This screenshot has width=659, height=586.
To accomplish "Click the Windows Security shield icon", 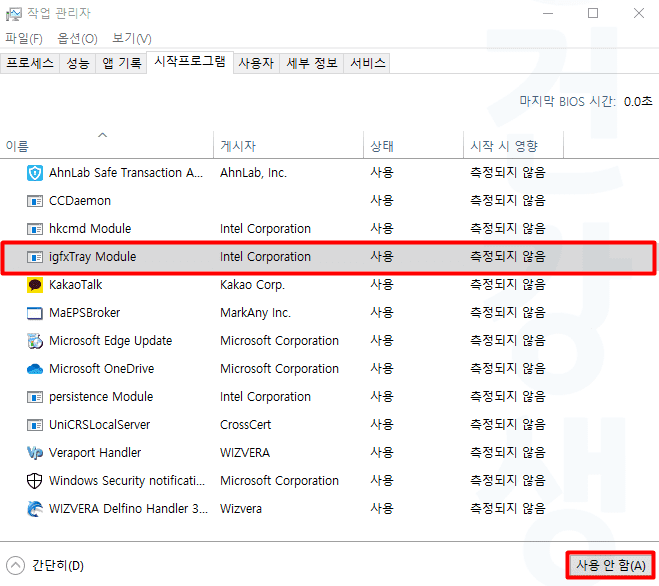I will coord(35,481).
